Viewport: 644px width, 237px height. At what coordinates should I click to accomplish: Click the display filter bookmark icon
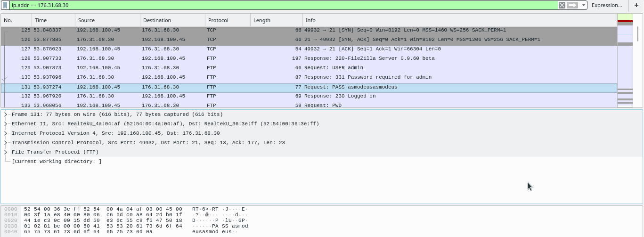tap(5, 5)
